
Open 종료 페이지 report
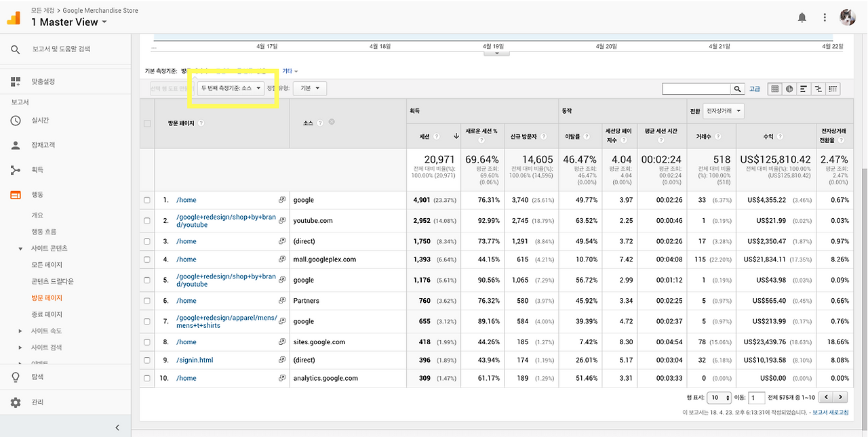(47, 314)
